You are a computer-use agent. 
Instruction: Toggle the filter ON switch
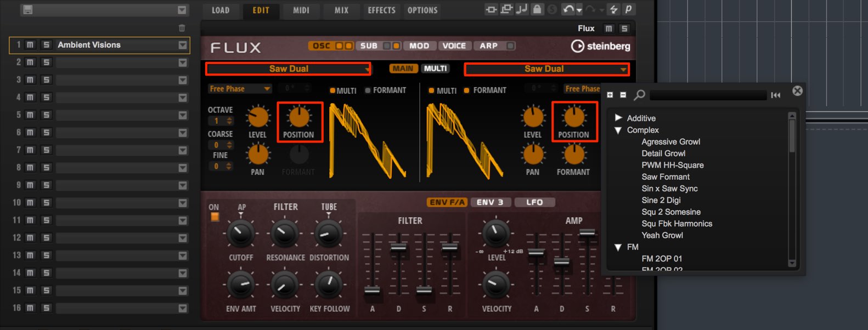(x=215, y=217)
